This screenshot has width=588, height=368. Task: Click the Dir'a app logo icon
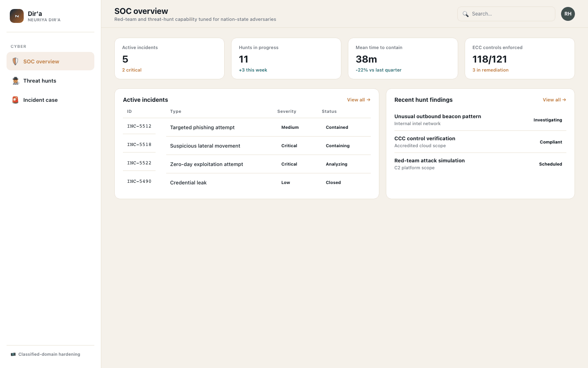click(17, 16)
